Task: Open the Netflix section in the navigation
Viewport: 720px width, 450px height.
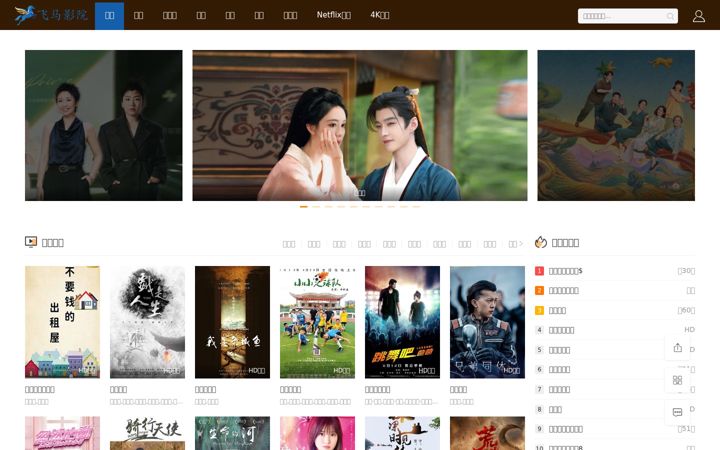Action: [334, 15]
